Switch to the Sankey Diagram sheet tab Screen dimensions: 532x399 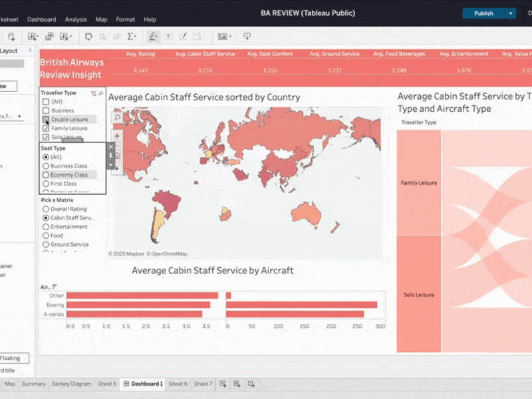point(72,384)
